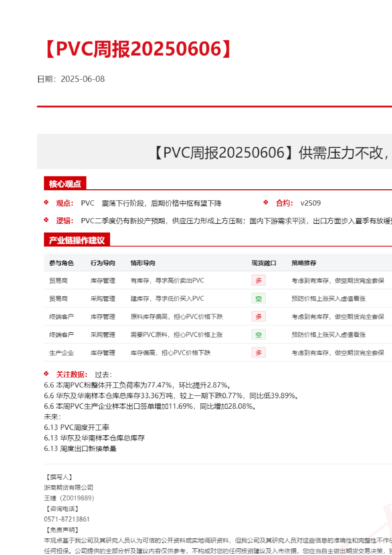Select the 核心观点 section tab

(65, 184)
